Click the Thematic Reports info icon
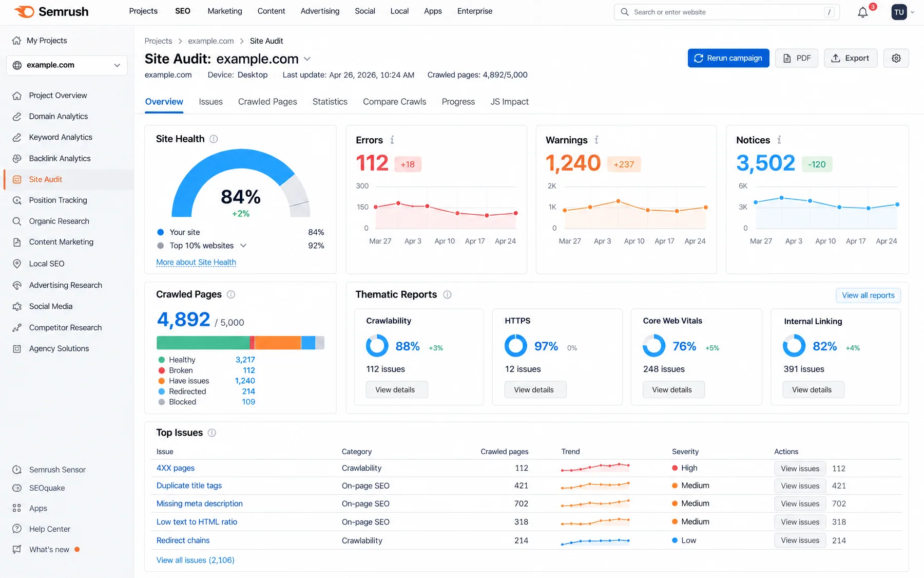This screenshot has height=578, width=924. pos(448,294)
